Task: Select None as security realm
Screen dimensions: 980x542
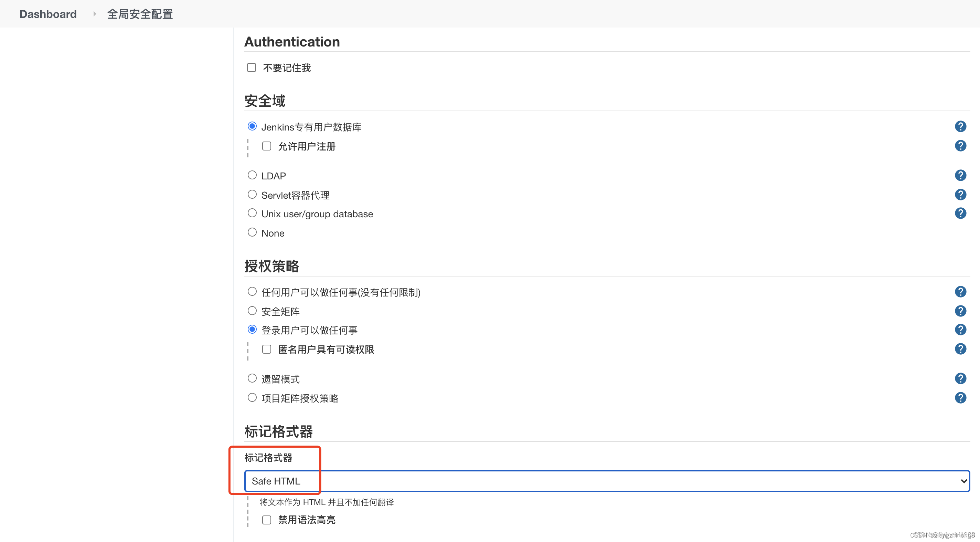Action: click(252, 232)
